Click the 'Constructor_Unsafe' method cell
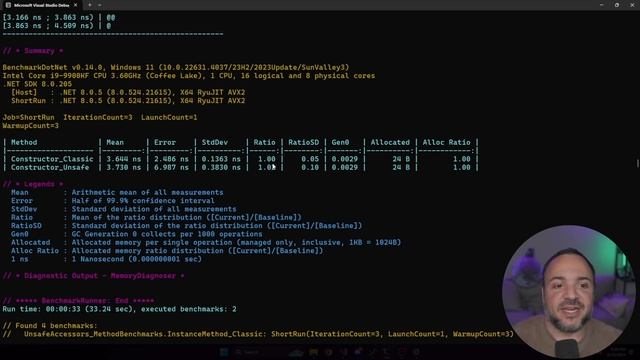 point(50,167)
